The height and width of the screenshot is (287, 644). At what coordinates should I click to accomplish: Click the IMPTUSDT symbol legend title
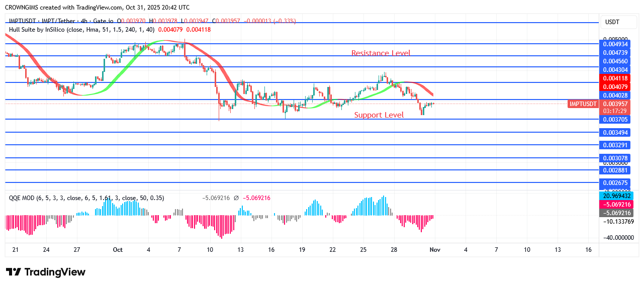click(62, 21)
